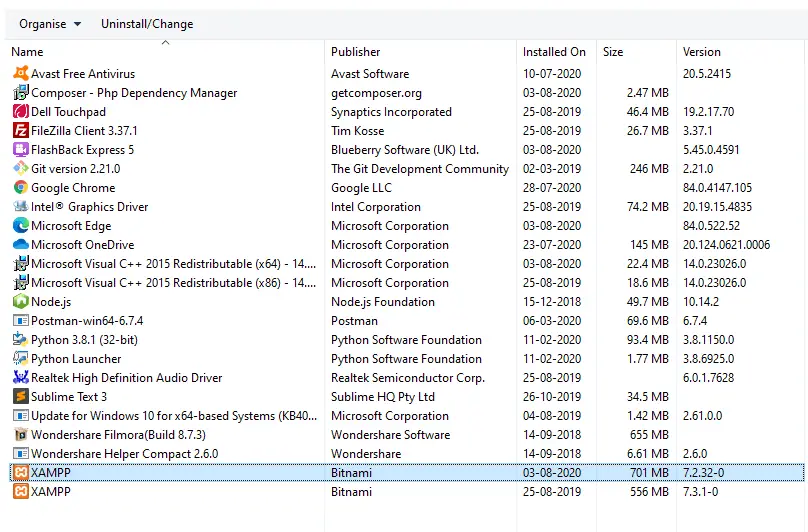Viewport: 808px width, 532px height.
Task: Click the Composer Php Dependency Manager icon
Action: click(x=21, y=93)
